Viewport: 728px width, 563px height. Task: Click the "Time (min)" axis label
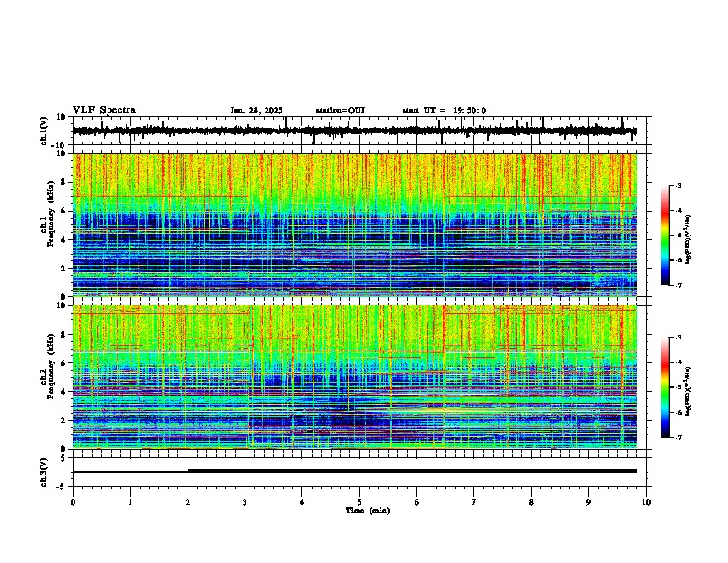point(368,511)
